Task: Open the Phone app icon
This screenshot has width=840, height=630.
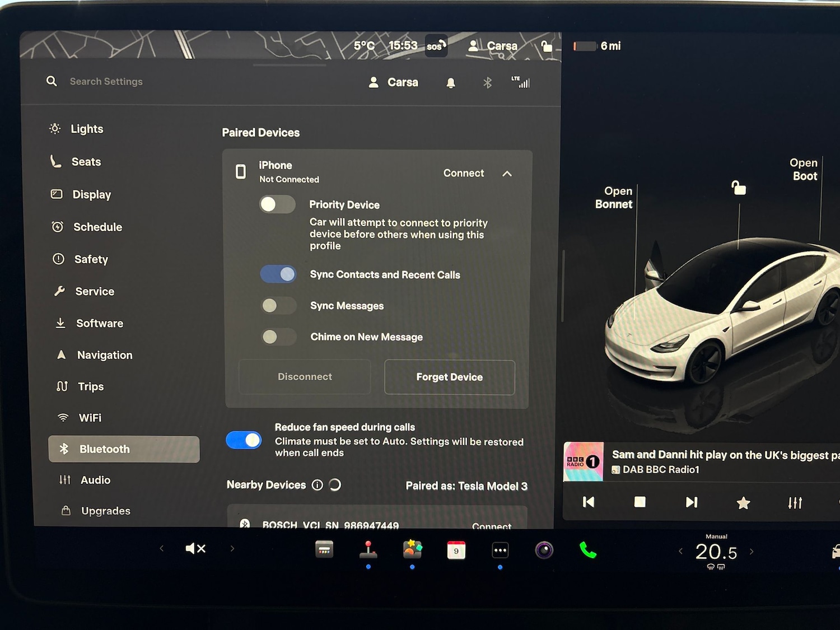Action: click(588, 550)
